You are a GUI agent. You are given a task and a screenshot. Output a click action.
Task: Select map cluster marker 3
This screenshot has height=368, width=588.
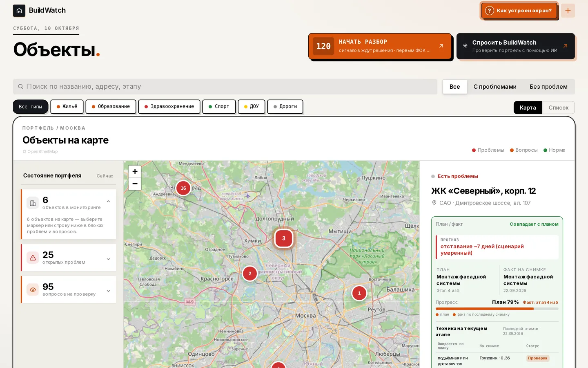[x=284, y=238]
